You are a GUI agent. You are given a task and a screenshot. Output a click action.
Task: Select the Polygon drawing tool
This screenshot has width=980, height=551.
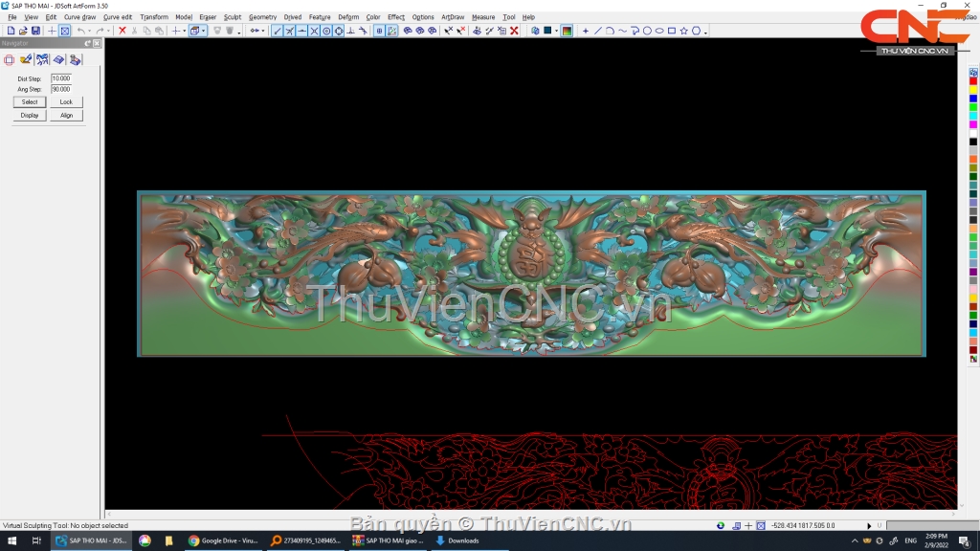pyautogui.click(x=697, y=31)
